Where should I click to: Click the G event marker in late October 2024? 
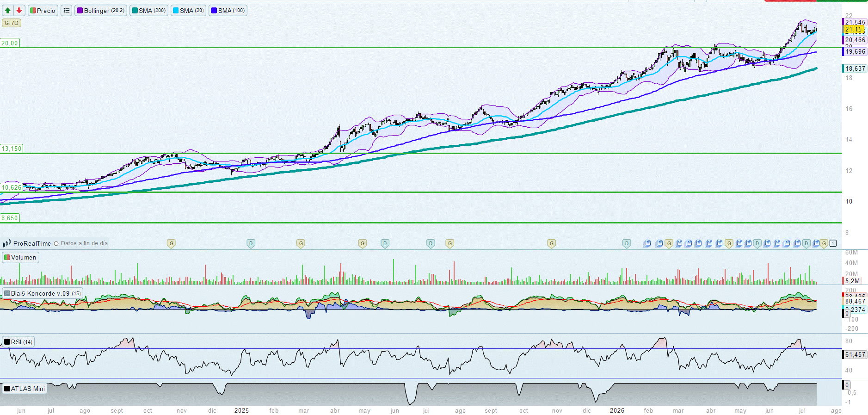point(171,243)
